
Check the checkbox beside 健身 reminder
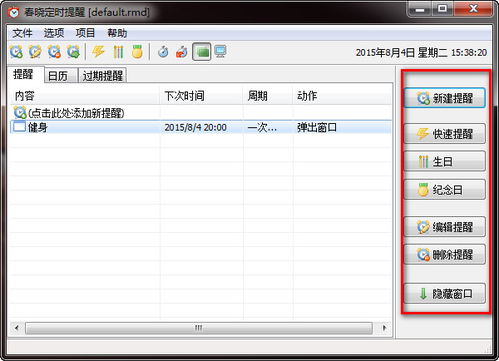19,127
